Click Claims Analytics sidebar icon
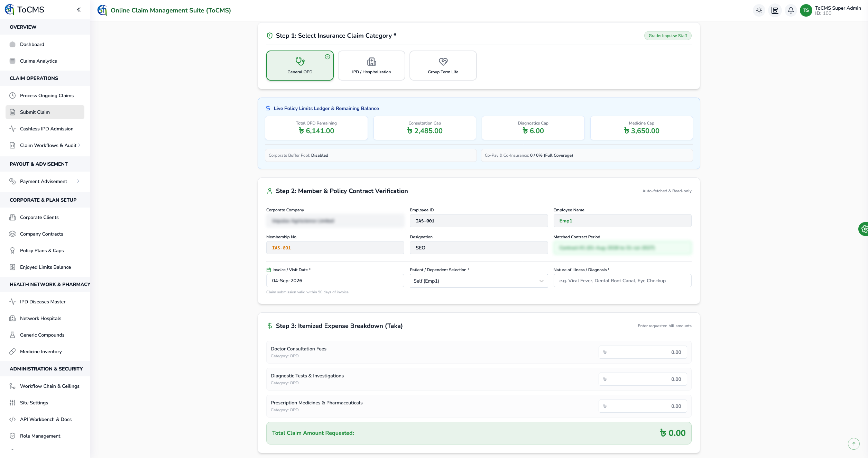This screenshot has width=868, height=458. (x=12, y=61)
